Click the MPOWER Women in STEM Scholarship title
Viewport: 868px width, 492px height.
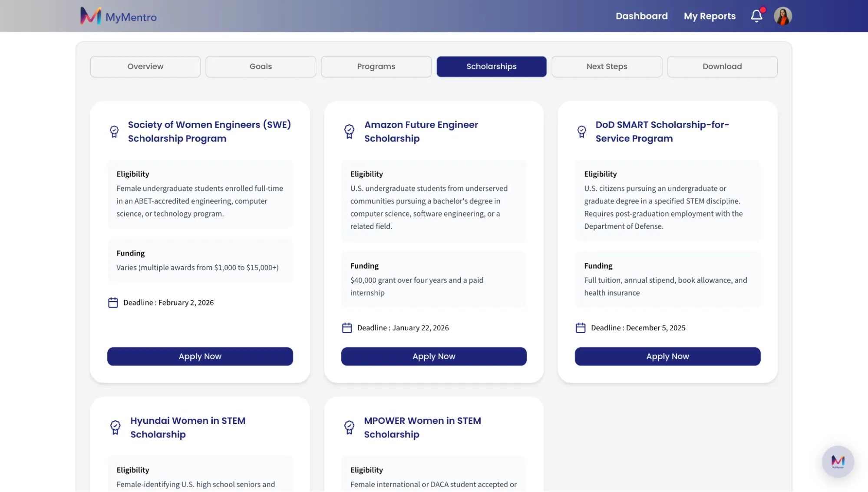422,427
